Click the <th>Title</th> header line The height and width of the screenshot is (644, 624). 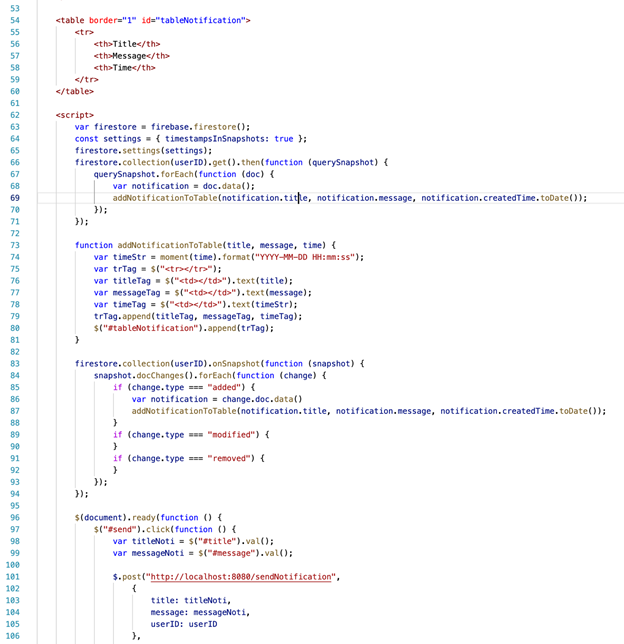click(127, 44)
